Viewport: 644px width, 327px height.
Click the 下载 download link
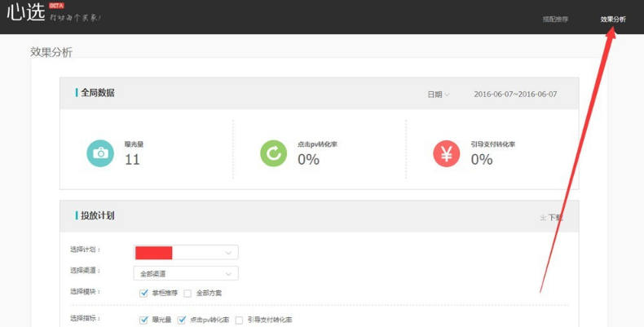551,217
